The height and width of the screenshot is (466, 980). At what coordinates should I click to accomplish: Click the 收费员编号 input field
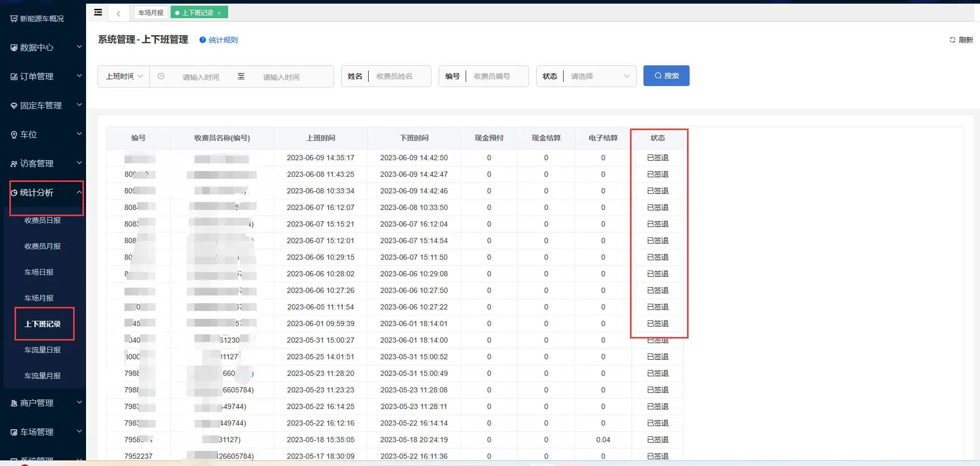point(497,76)
